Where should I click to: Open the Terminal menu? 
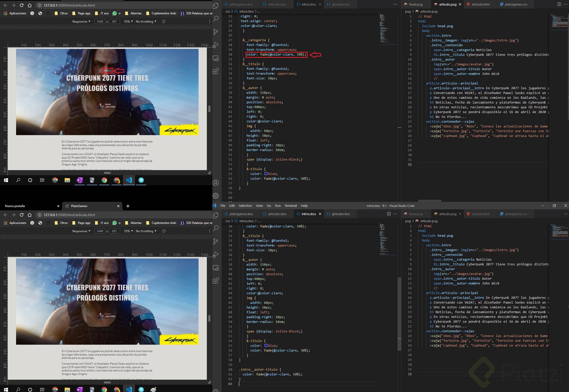(x=291, y=206)
